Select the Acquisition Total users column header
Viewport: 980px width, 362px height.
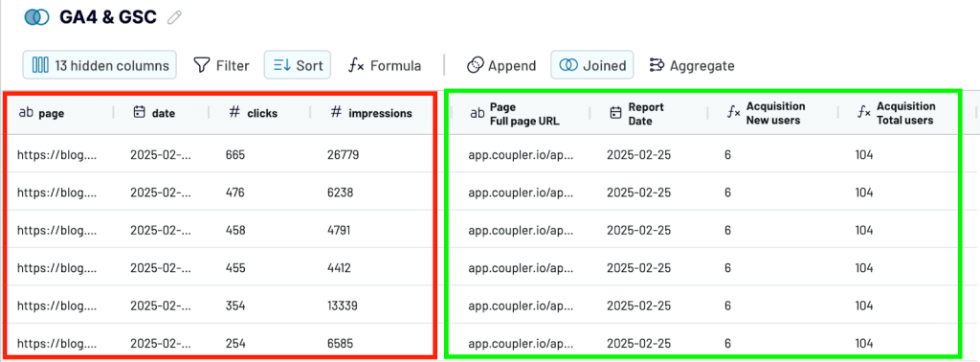pyautogui.click(x=905, y=113)
